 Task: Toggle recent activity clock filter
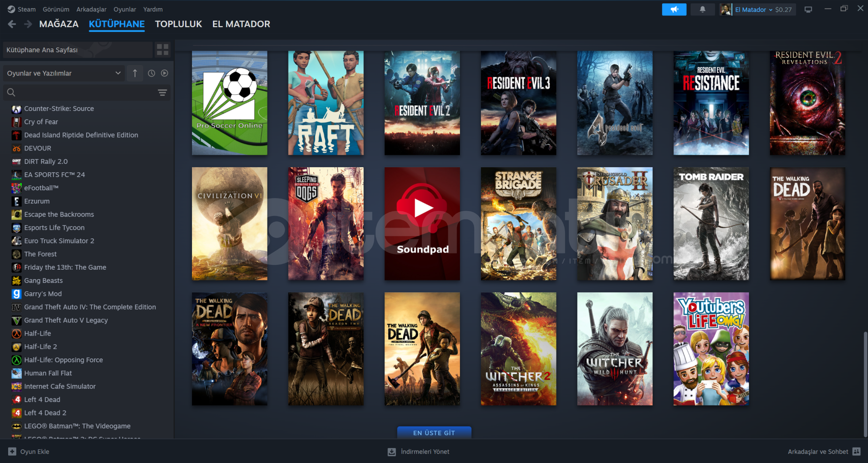coord(151,73)
